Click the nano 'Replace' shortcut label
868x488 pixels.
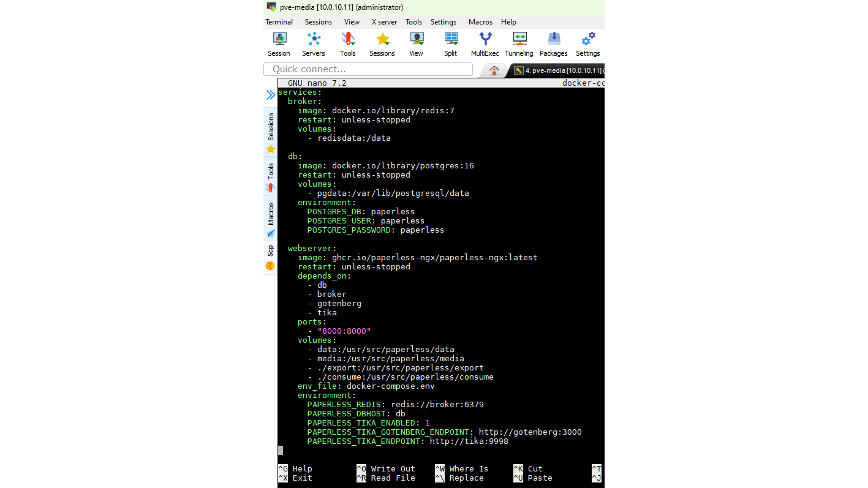coord(467,478)
